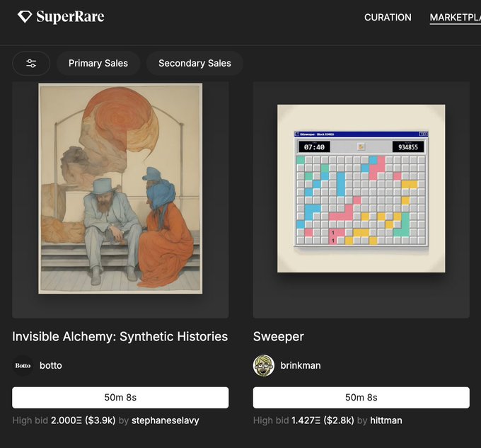
Task: Open the Curation menu item
Action: 388,17
